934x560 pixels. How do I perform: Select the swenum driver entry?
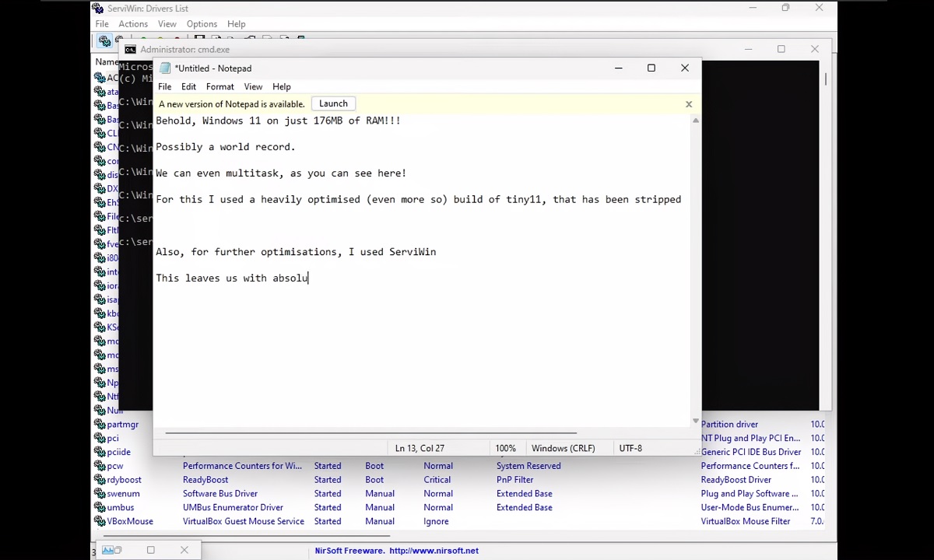coord(123,494)
